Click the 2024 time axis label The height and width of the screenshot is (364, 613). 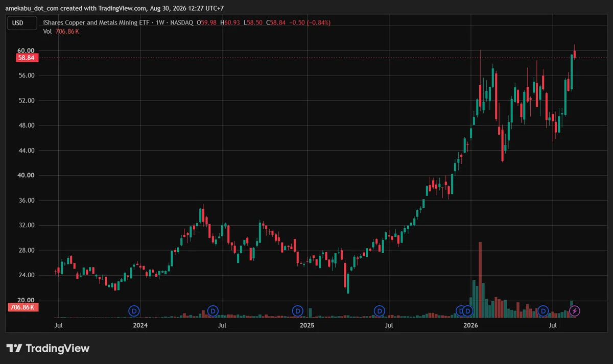coord(140,325)
